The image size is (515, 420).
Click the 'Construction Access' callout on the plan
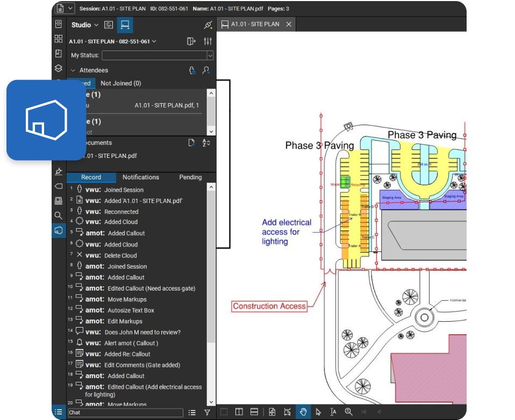coord(269,306)
